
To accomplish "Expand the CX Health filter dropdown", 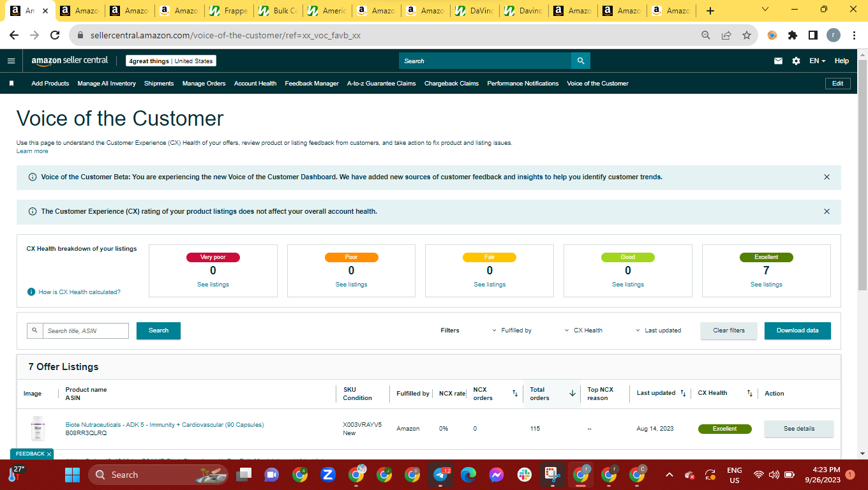I will [x=584, y=330].
